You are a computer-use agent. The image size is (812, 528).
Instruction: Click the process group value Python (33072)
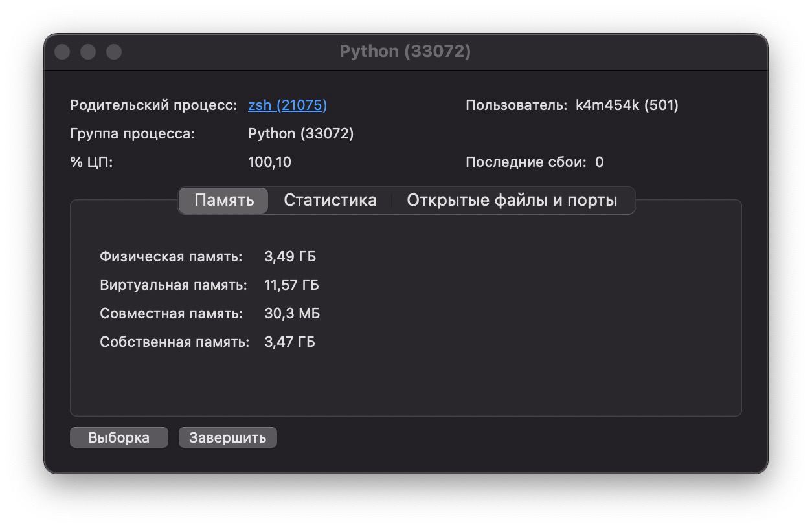[301, 134]
